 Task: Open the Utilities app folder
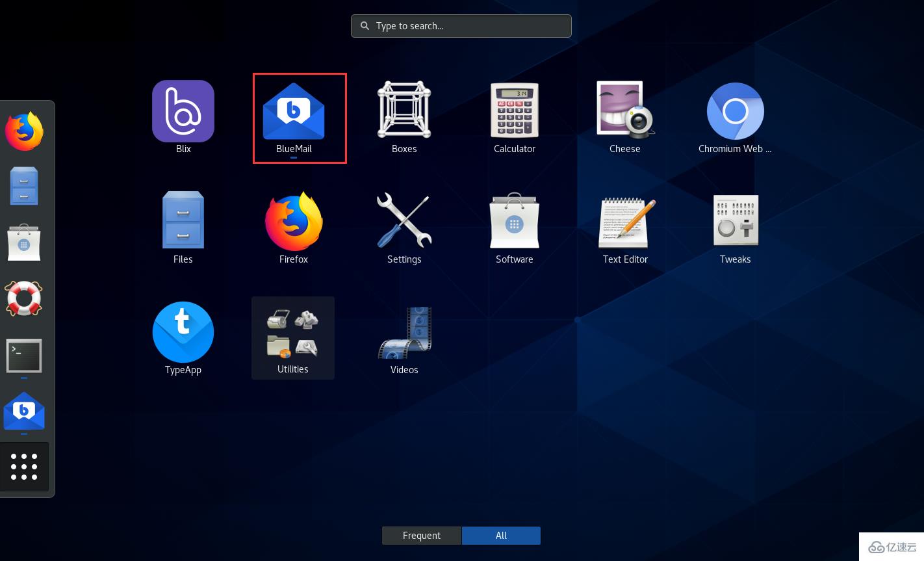(x=293, y=338)
